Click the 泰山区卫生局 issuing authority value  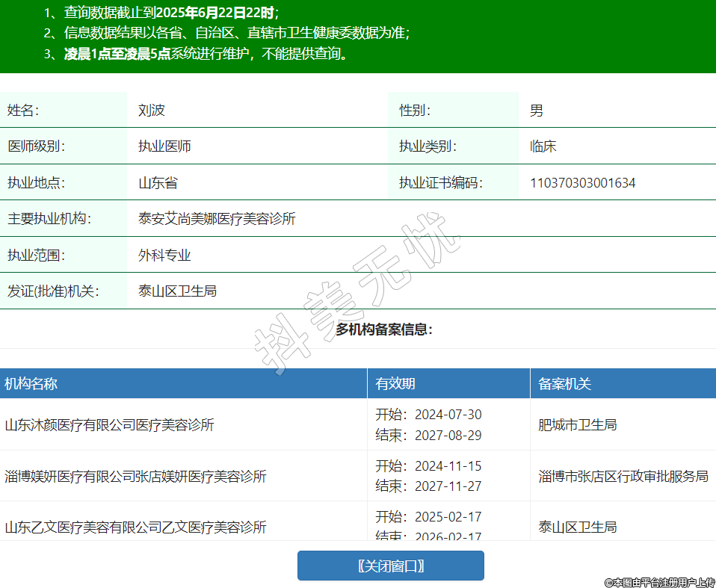point(177,291)
